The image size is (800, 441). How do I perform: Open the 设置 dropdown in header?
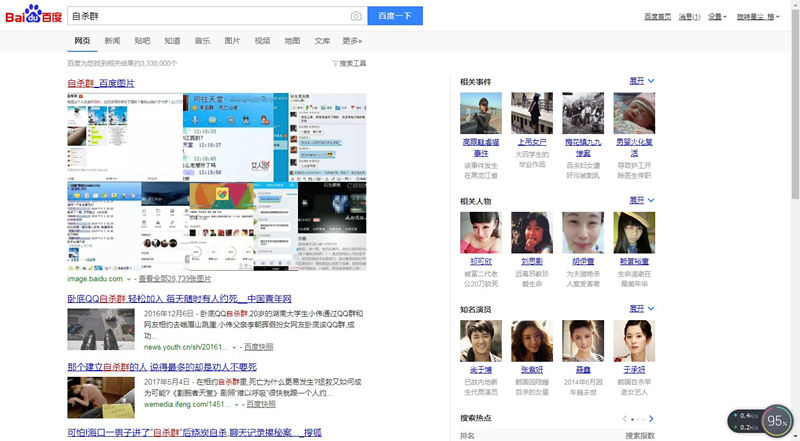click(x=716, y=17)
